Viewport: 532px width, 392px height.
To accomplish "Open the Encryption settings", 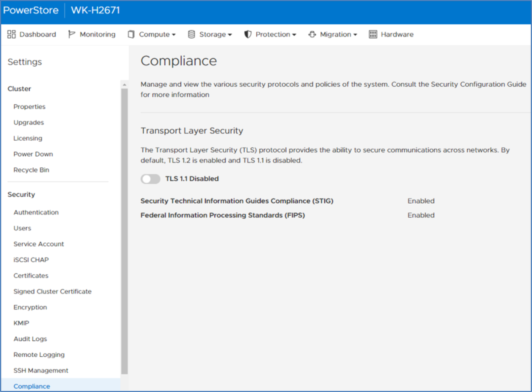I will (x=30, y=307).
